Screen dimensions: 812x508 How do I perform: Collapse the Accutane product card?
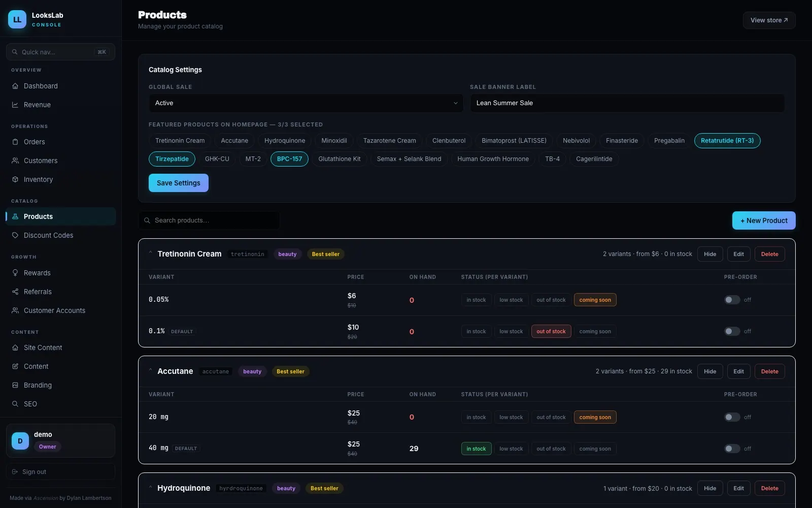tap(151, 370)
